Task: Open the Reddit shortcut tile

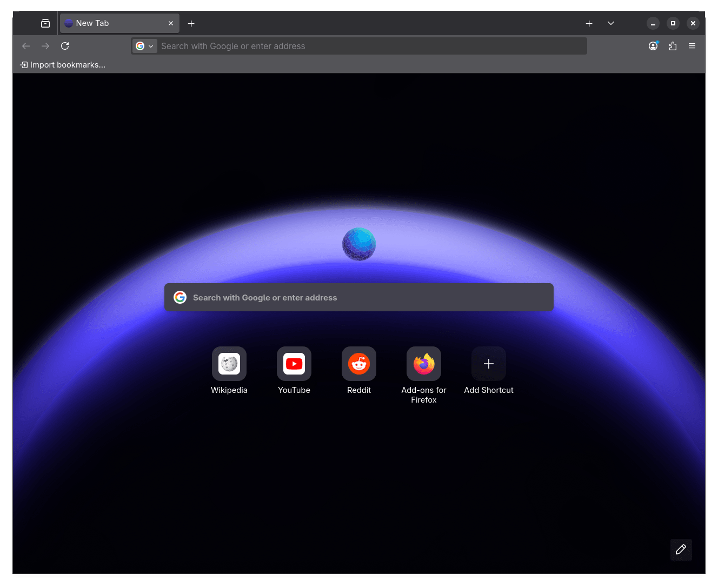Action: point(359,364)
